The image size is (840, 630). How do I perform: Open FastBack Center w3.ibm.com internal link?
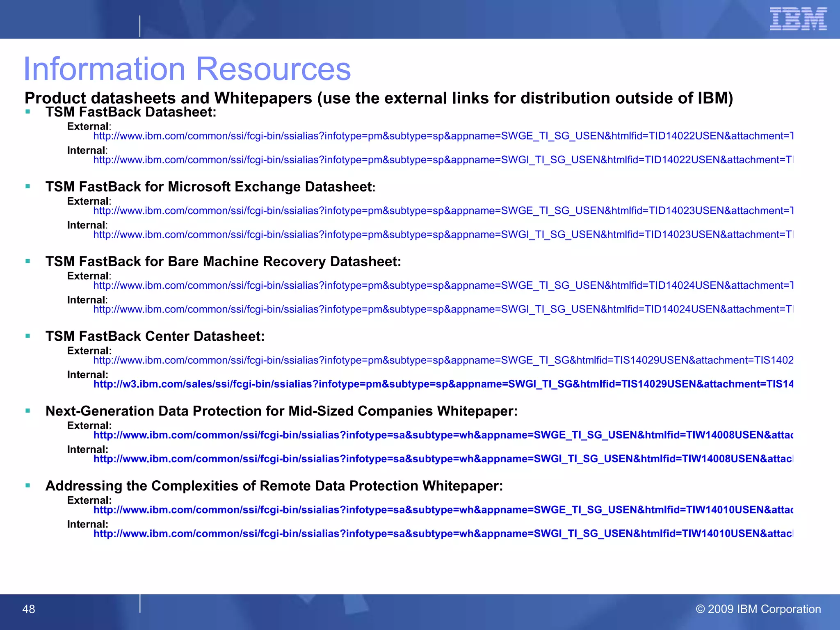443,384
